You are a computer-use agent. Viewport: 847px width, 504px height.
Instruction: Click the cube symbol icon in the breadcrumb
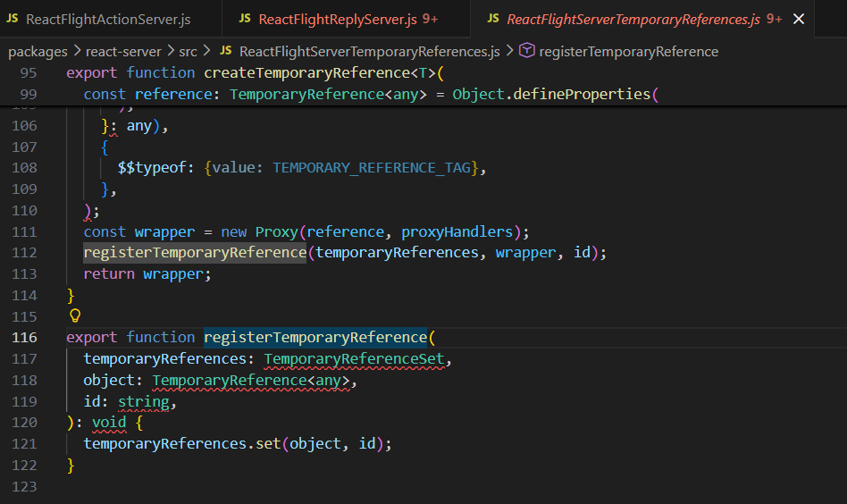click(x=527, y=52)
